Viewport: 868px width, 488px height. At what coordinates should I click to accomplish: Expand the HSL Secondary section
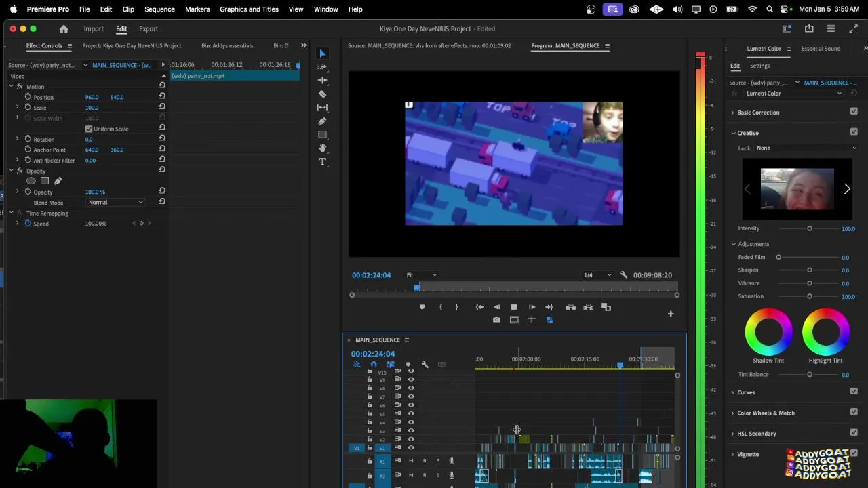(732, 434)
